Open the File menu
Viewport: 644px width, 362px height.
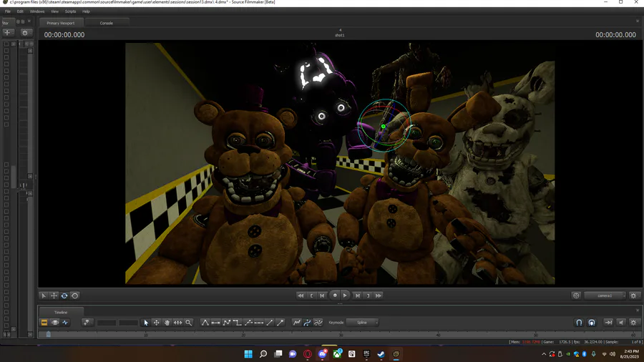[x=8, y=11]
